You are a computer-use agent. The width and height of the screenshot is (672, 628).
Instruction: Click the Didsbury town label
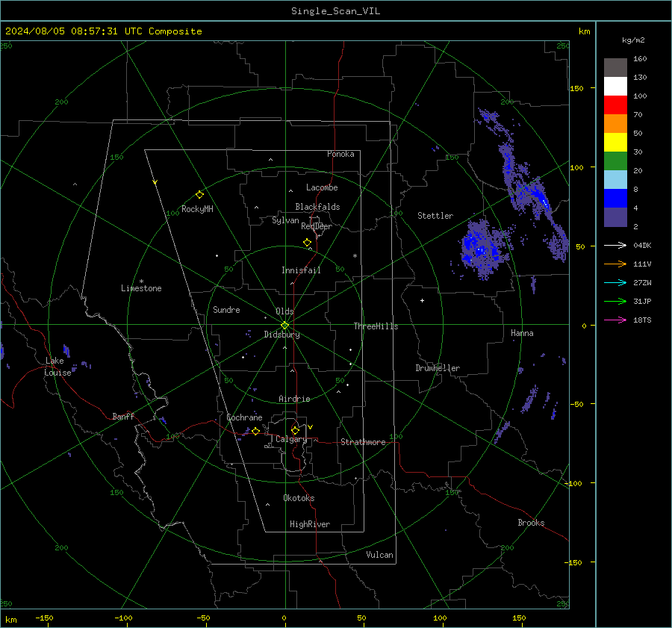[x=281, y=335]
